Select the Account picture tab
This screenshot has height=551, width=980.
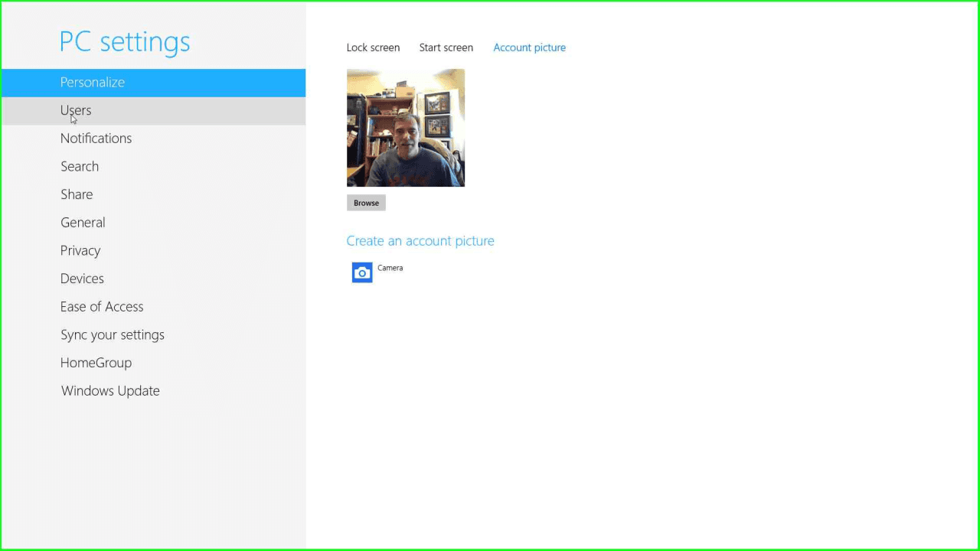click(529, 47)
